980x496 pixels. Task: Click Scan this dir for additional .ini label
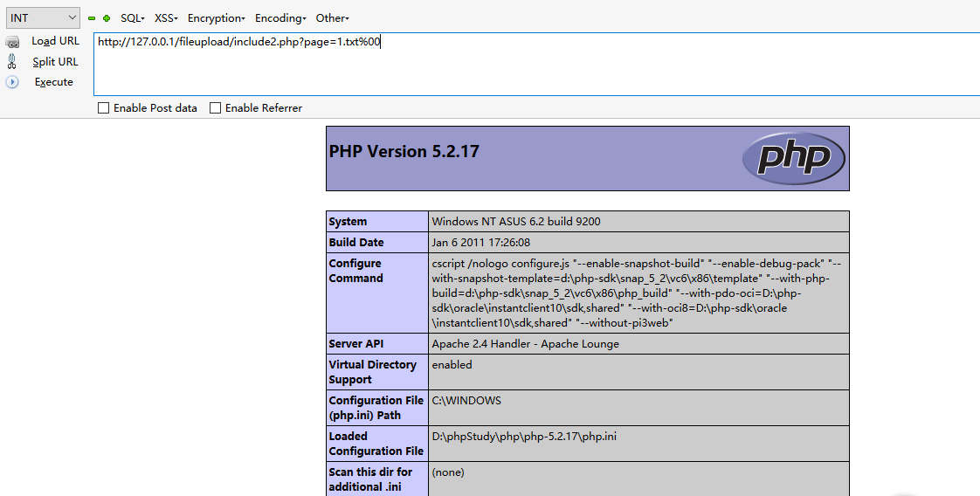(370, 479)
